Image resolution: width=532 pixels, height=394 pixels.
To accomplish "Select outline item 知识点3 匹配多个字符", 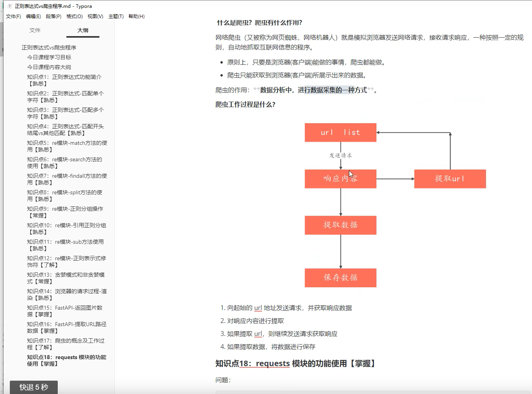I will [x=65, y=113].
